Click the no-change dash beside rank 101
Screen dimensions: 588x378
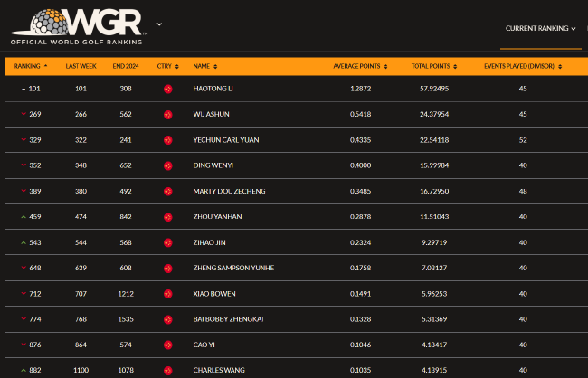pos(24,90)
